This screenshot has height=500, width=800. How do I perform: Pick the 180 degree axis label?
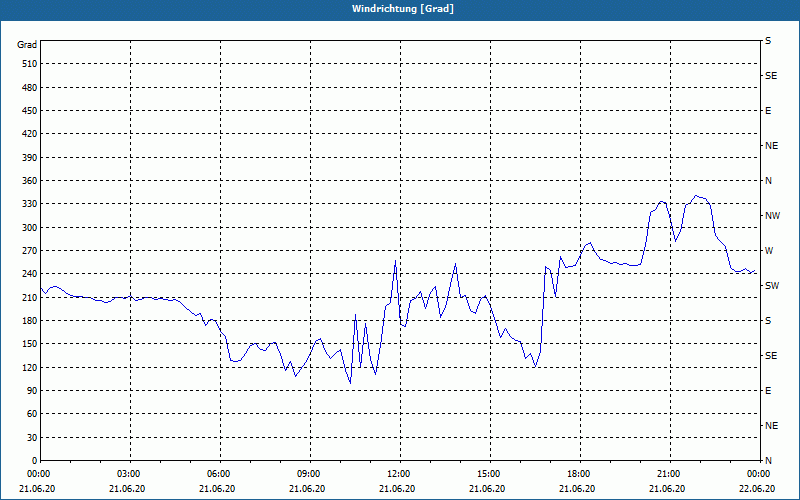coord(30,320)
